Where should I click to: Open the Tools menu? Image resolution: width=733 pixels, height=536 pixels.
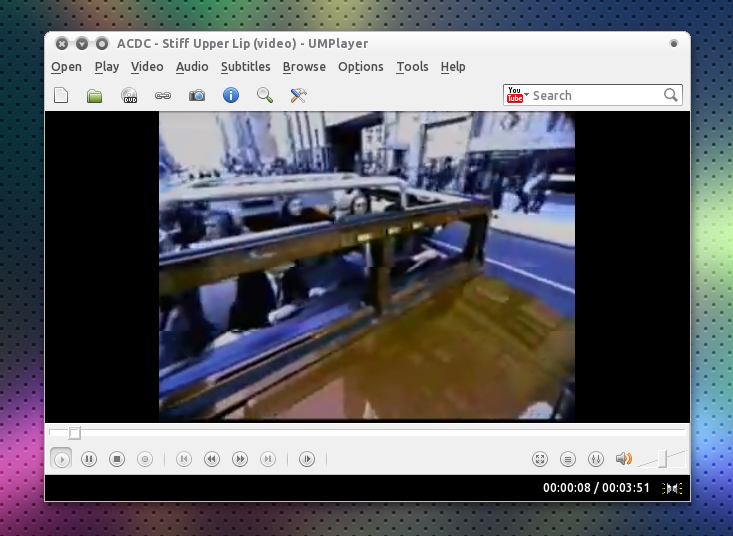[412, 67]
